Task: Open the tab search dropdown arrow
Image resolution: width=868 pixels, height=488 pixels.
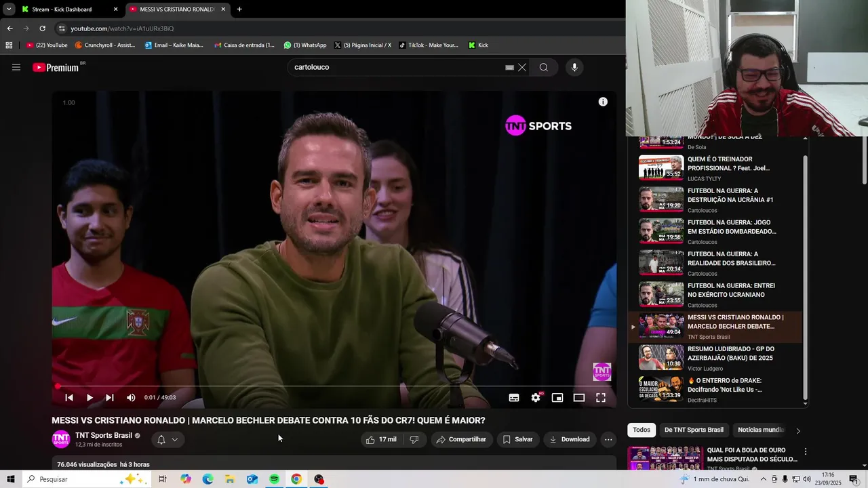Action: point(9,9)
